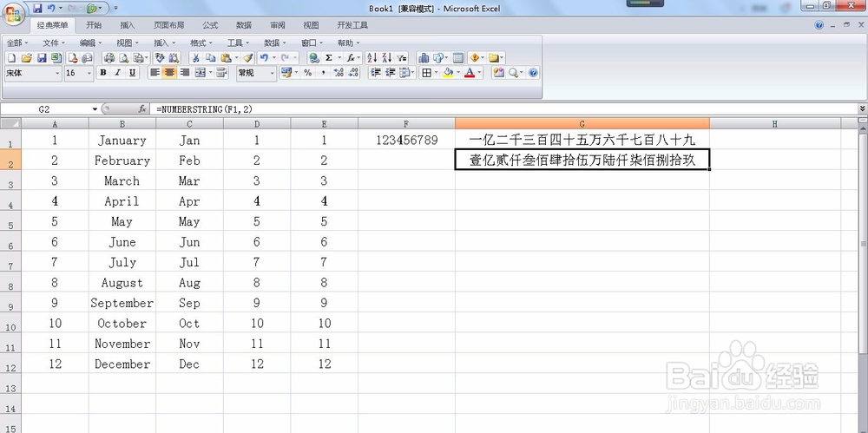Expand the Fill Color dropdown arrow
This screenshot has width=868, height=433.
click(458, 73)
